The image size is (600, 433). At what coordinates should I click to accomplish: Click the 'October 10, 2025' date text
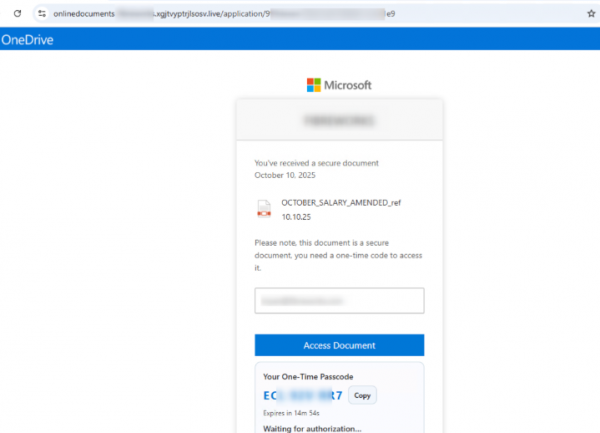click(285, 175)
